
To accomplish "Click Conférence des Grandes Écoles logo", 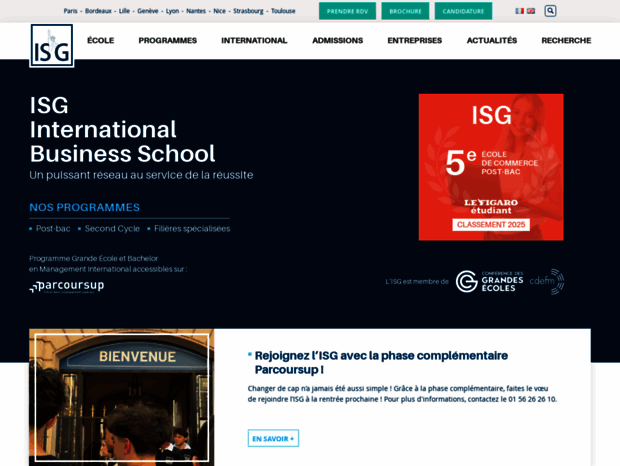I will pos(490,281).
